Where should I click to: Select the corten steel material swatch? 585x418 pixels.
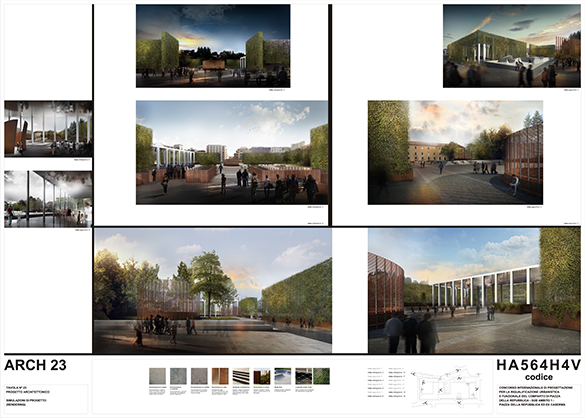pos(220,376)
